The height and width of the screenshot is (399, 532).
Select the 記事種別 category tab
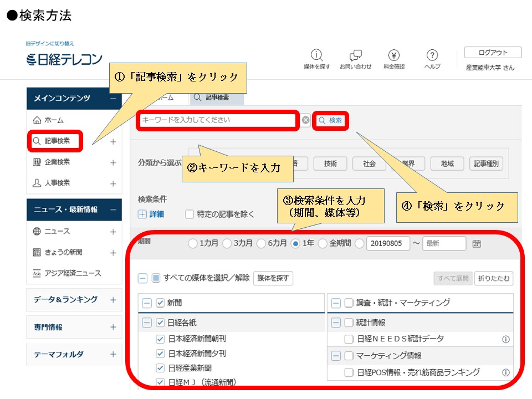tap(486, 163)
